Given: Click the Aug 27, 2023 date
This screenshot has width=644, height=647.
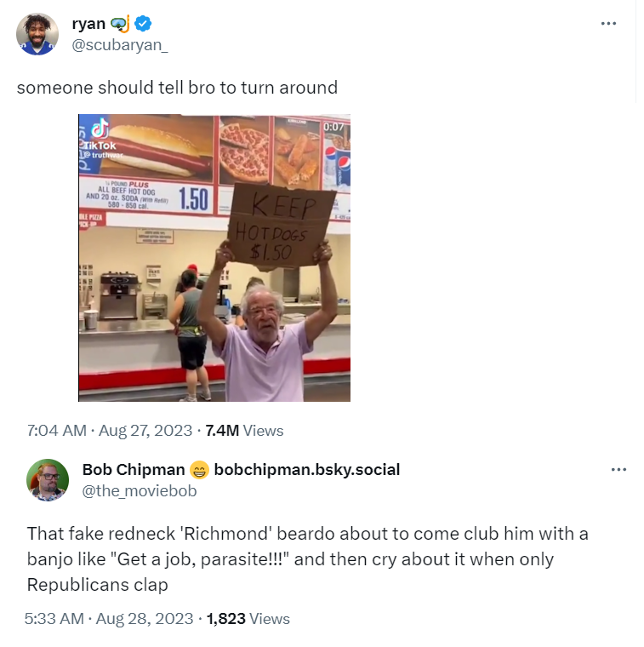Looking at the screenshot, I should click(145, 431).
